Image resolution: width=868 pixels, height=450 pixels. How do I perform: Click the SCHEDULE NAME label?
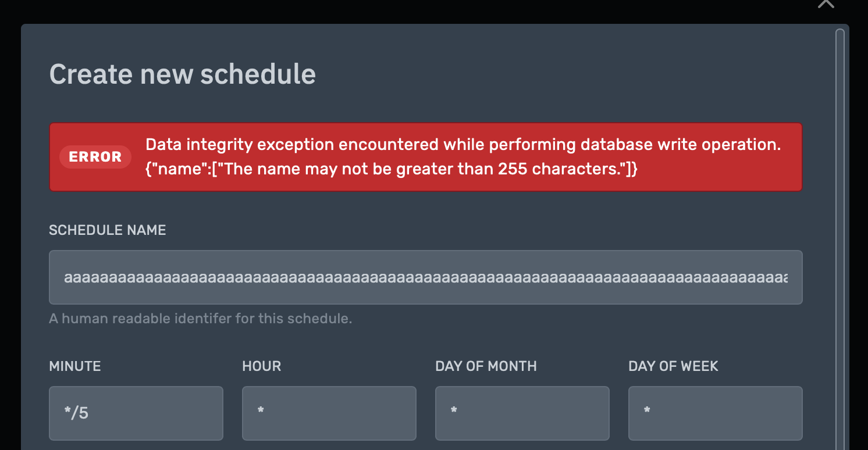click(107, 230)
